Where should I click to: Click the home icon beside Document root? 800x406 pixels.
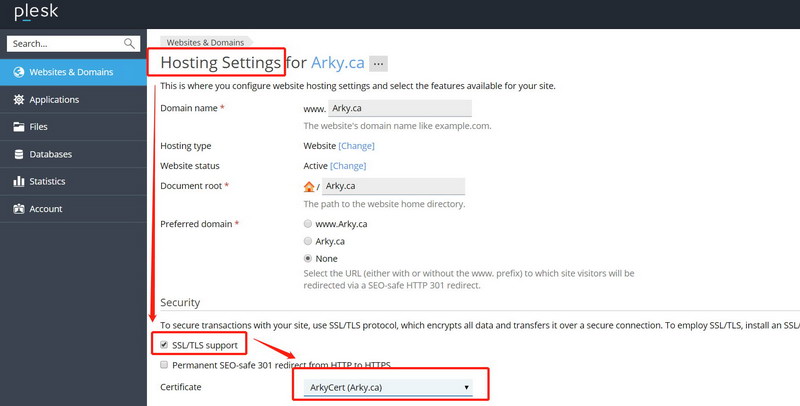click(x=309, y=187)
